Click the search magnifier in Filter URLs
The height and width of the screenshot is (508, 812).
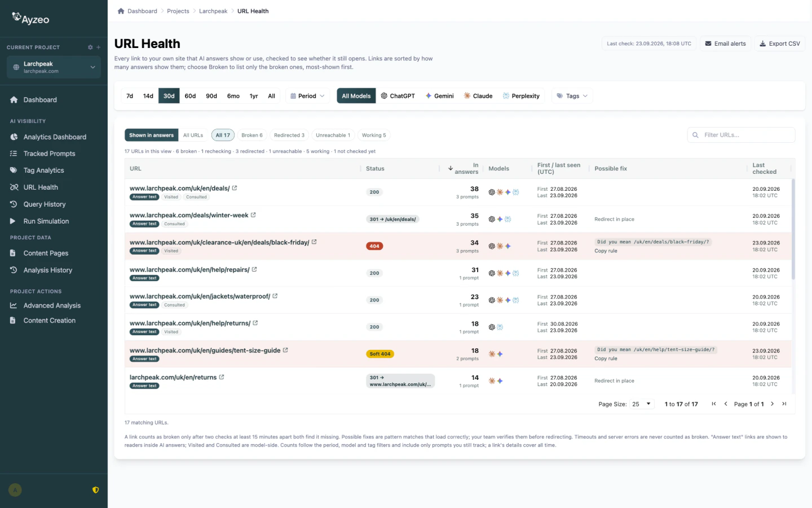[695, 135]
